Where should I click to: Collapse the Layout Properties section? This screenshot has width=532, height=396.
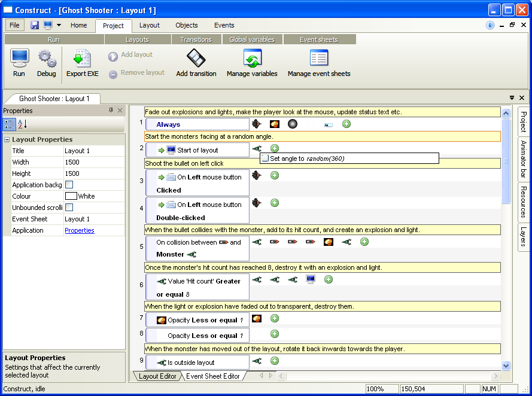[7, 140]
